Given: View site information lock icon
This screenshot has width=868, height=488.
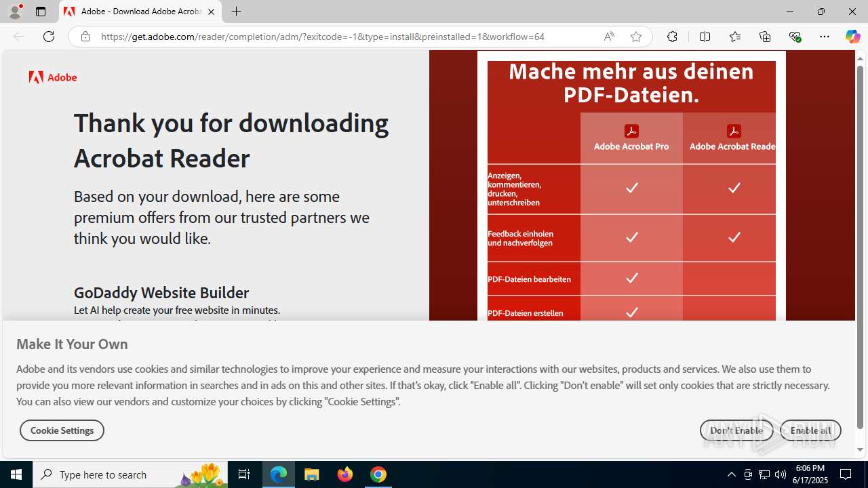Looking at the screenshot, I should pyautogui.click(x=85, y=37).
